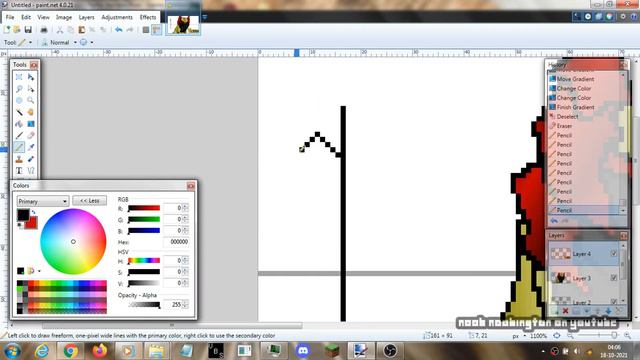Click History panel undo arrow at bottom

pyautogui.click(x=554, y=221)
